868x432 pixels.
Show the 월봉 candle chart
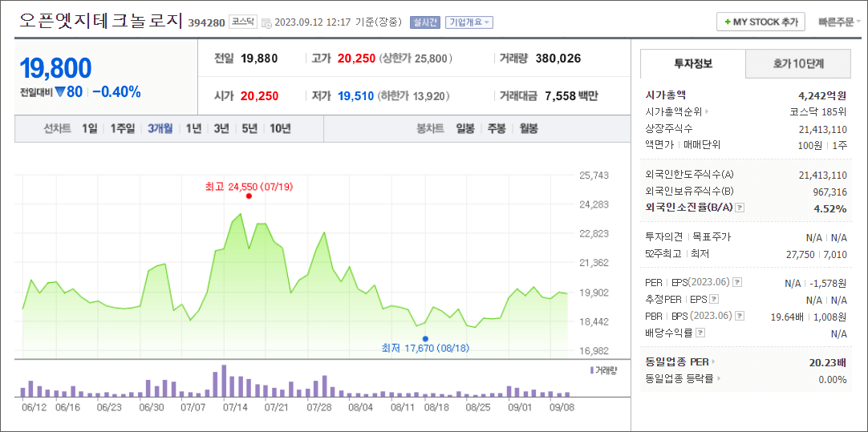pos(529,129)
